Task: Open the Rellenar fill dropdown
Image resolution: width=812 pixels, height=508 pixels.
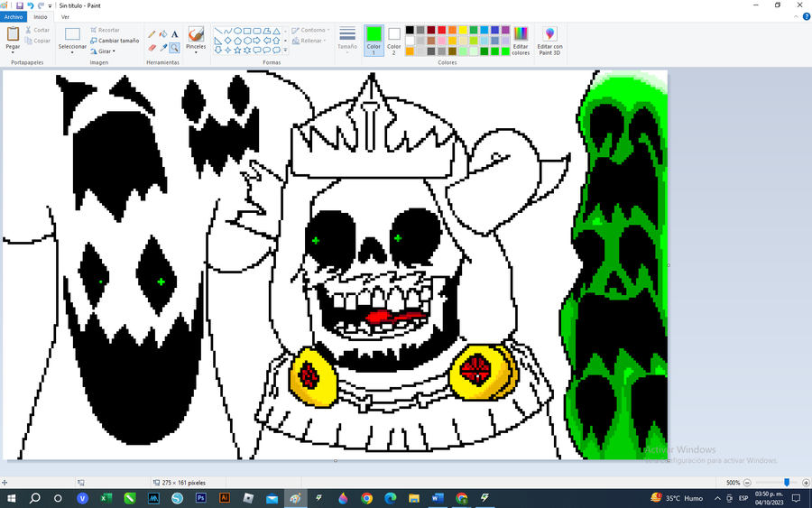Action: pos(309,41)
